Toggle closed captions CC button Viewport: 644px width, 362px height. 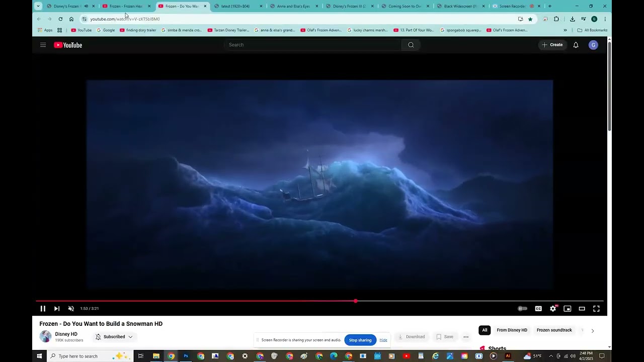coord(538,309)
